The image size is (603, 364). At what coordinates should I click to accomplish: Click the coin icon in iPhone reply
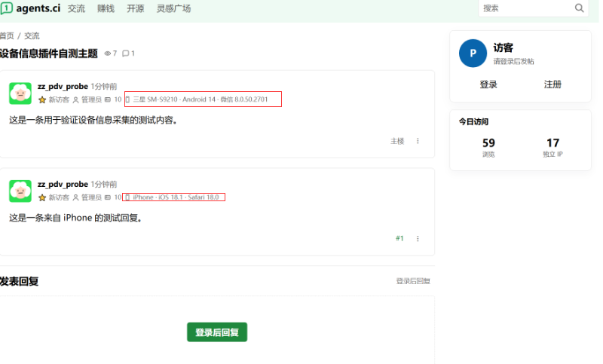[108, 197]
